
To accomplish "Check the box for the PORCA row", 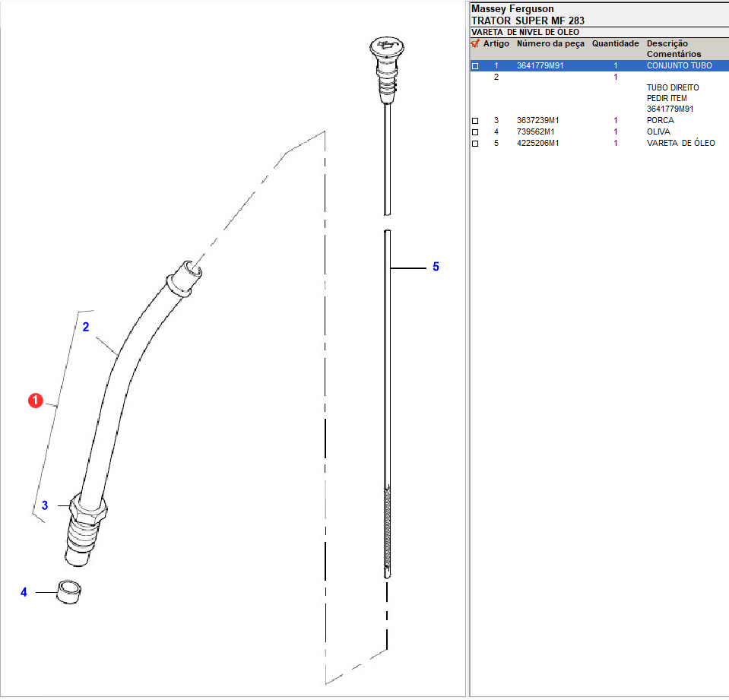I will pos(476,121).
